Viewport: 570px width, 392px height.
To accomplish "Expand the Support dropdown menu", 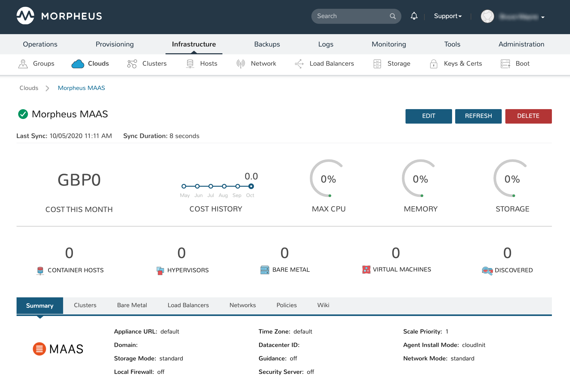I will pos(448,16).
